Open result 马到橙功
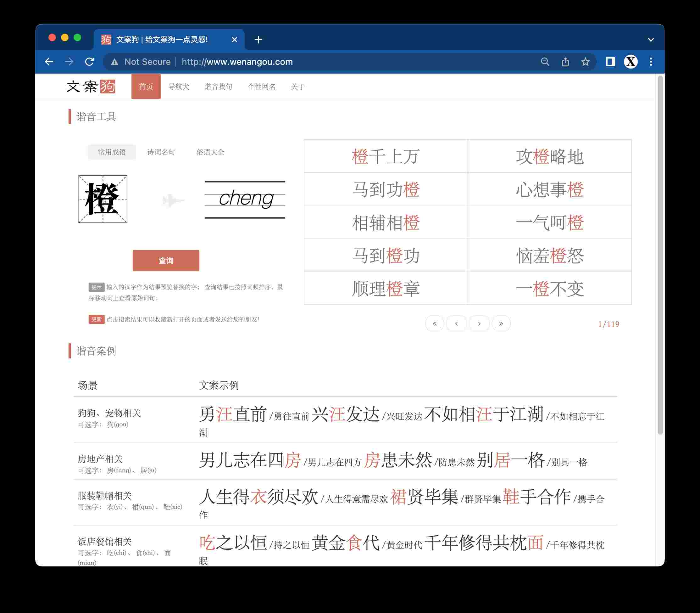 pyautogui.click(x=386, y=255)
